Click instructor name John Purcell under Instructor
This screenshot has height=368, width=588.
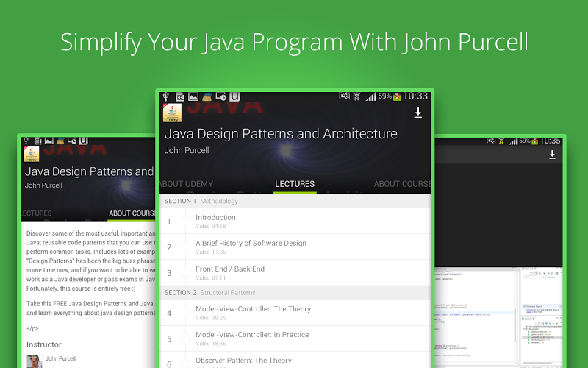click(x=60, y=358)
